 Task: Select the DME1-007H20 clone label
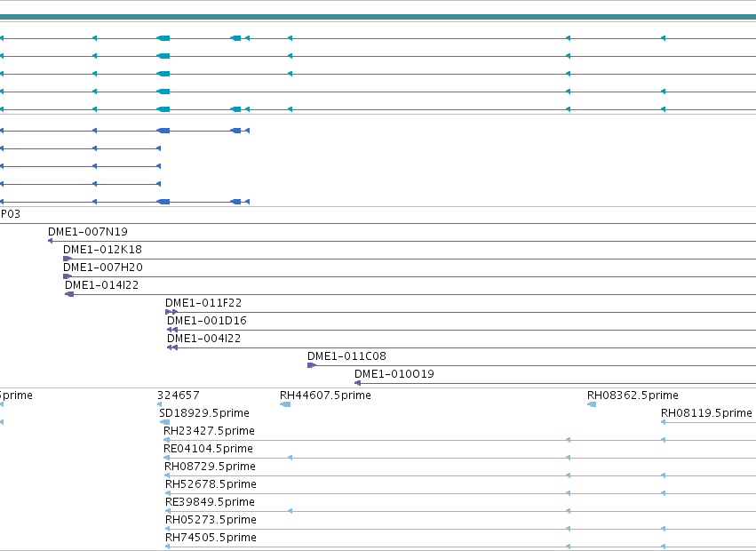(103, 268)
